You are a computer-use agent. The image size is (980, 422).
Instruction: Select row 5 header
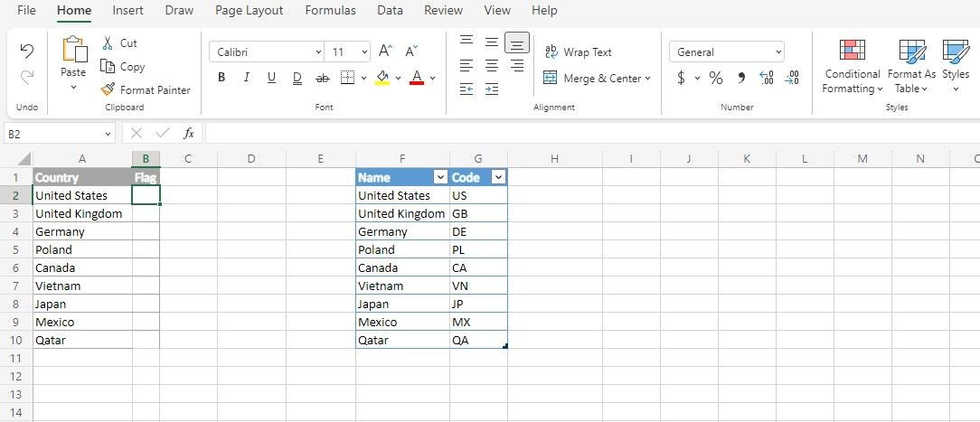16,249
